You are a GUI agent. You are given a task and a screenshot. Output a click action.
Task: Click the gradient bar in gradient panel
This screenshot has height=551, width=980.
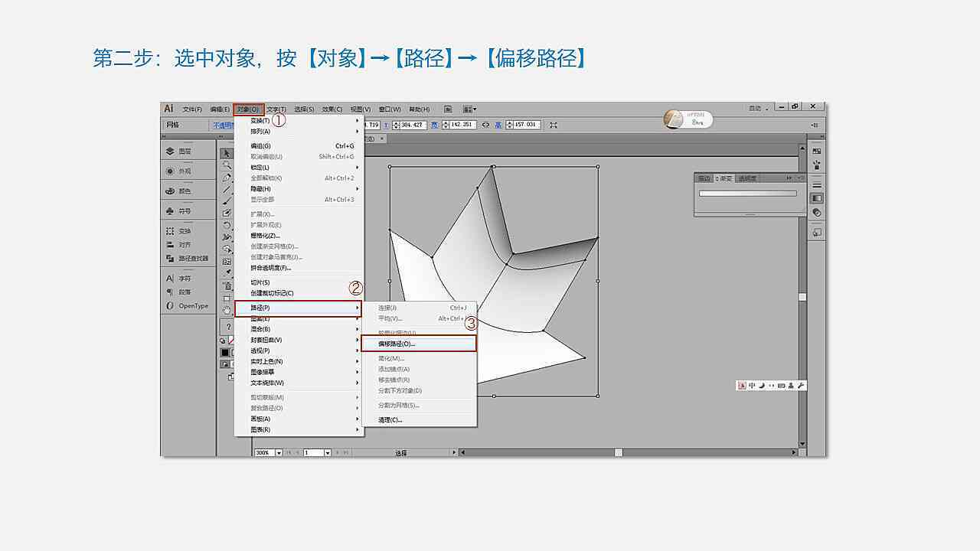click(748, 194)
